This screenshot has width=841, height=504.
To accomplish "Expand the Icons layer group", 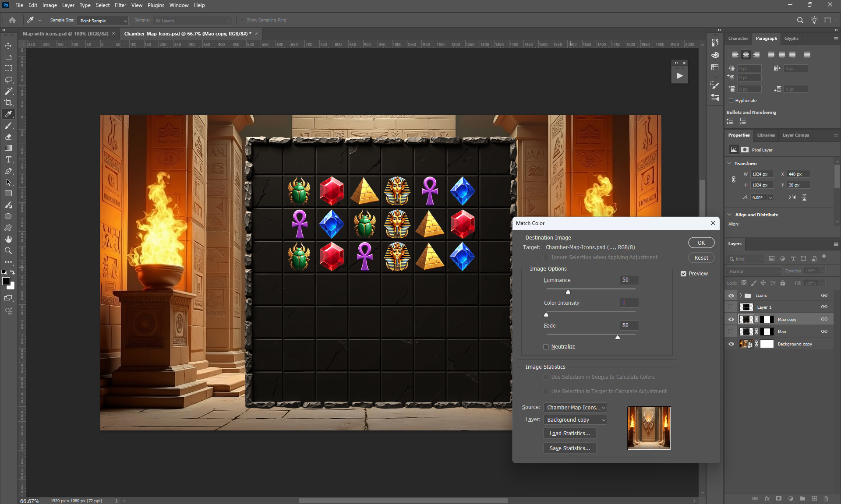I will (741, 296).
